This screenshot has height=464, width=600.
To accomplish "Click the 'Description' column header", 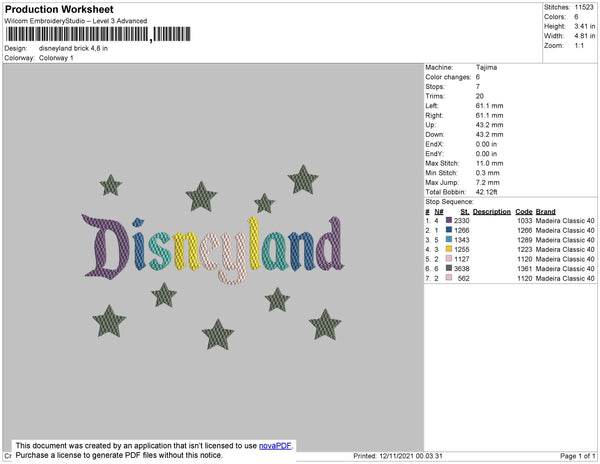I will coord(492,212).
